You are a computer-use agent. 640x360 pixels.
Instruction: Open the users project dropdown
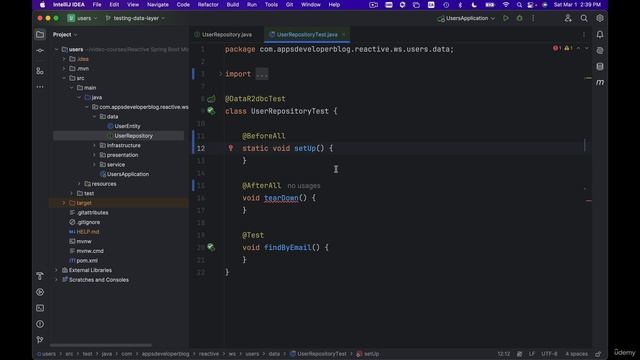pyautogui.click(x=82, y=18)
